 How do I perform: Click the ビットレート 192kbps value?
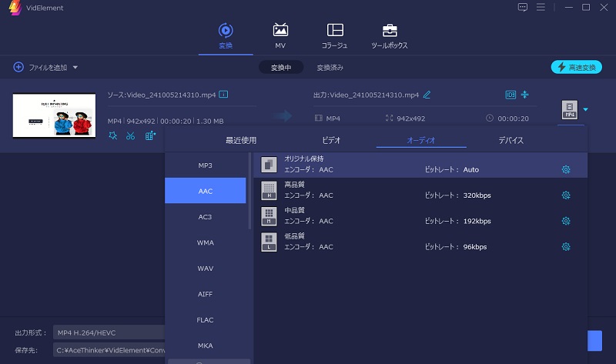477,221
